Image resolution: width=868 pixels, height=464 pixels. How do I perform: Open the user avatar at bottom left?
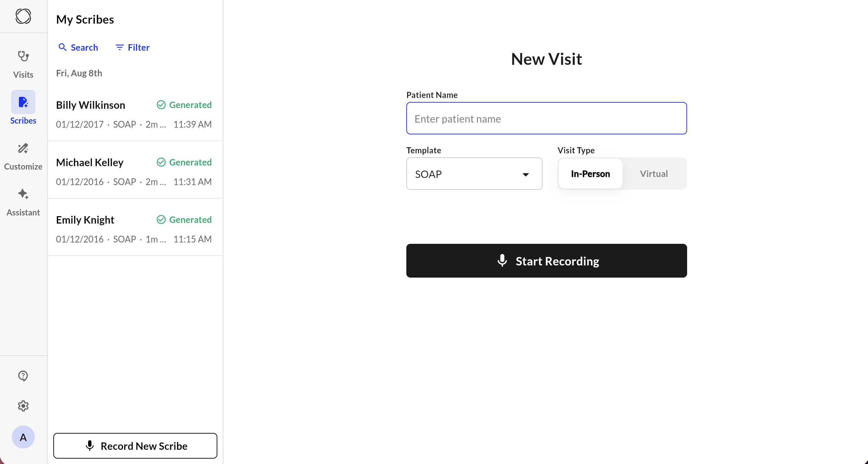point(23,437)
